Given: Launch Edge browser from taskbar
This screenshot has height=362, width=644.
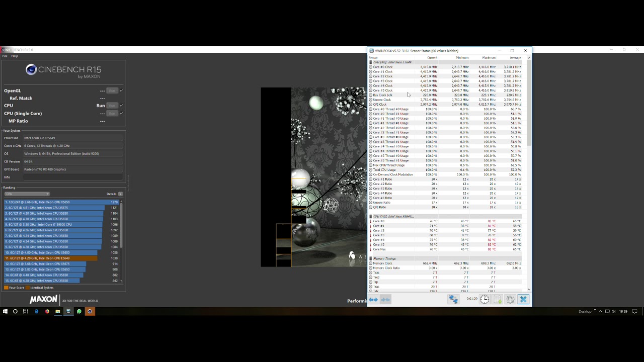Looking at the screenshot, I should (x=36, y=311).
